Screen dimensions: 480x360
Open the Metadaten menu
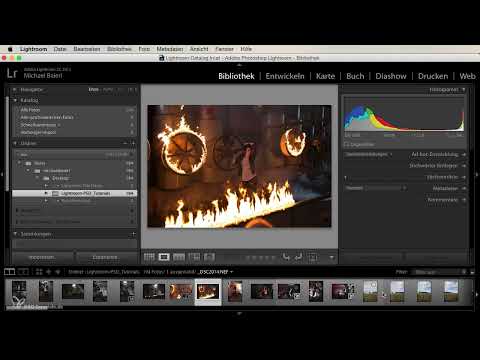[x=170, y=49]
